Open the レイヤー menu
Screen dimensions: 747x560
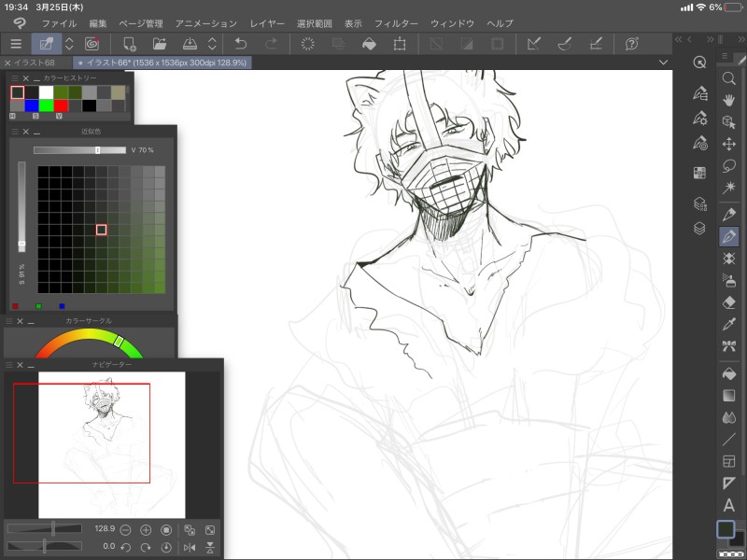click(x=267, y=23)
